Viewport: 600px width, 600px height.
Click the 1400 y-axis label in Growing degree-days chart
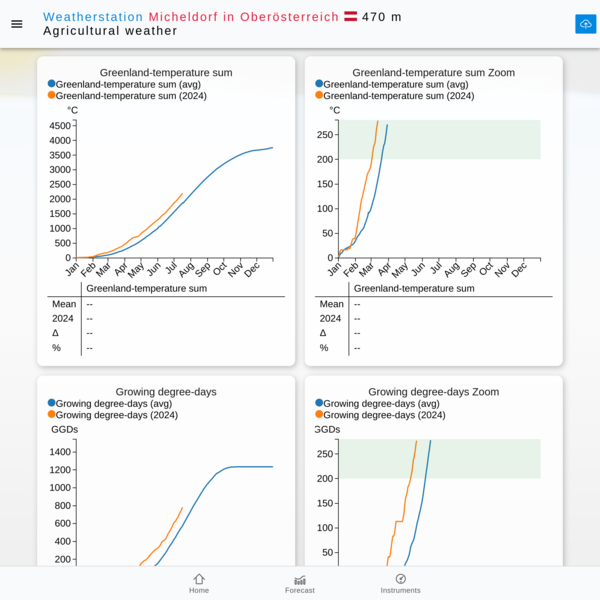point(60,452)
